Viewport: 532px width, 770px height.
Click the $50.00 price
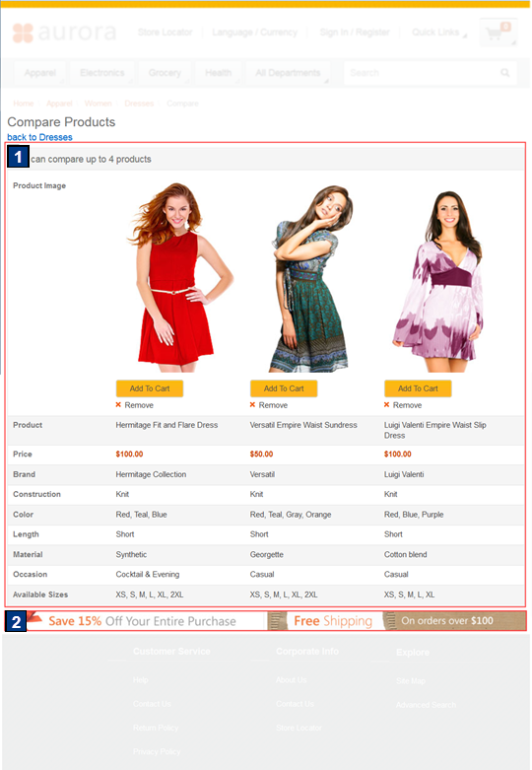coord(261,455)
